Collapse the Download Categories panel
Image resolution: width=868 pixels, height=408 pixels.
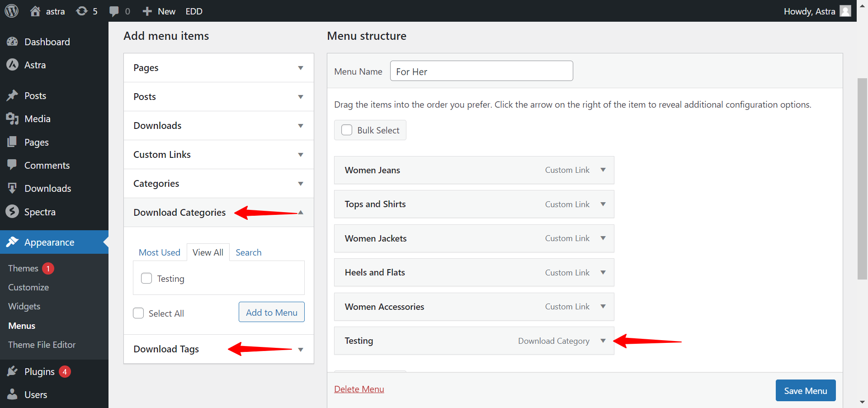(300, 212)
